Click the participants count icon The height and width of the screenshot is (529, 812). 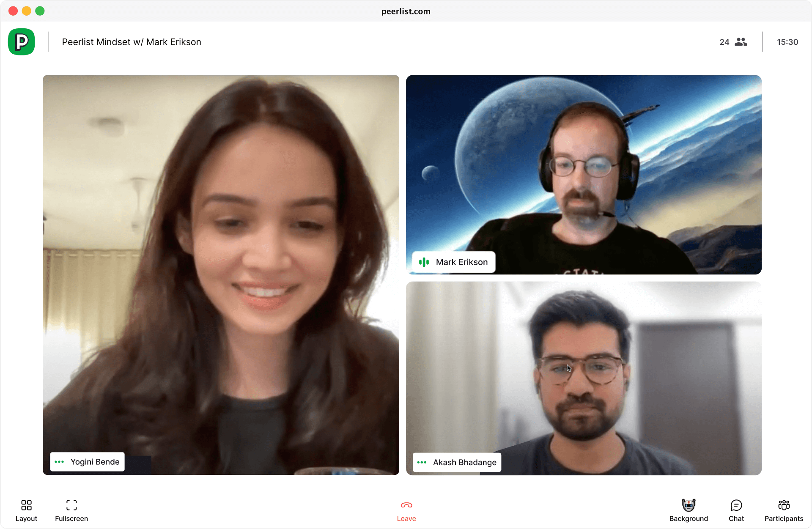point(741,42)
